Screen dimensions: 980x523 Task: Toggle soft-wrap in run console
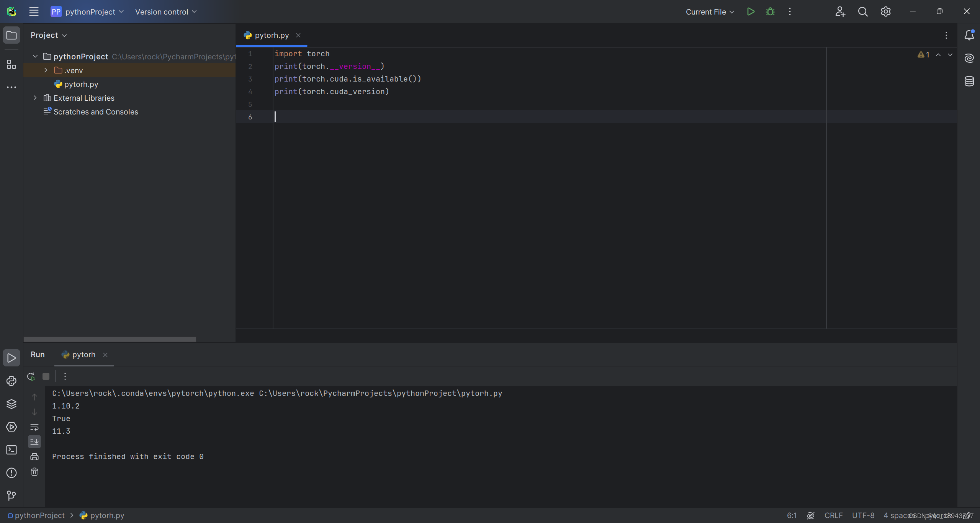click(34, 427)
